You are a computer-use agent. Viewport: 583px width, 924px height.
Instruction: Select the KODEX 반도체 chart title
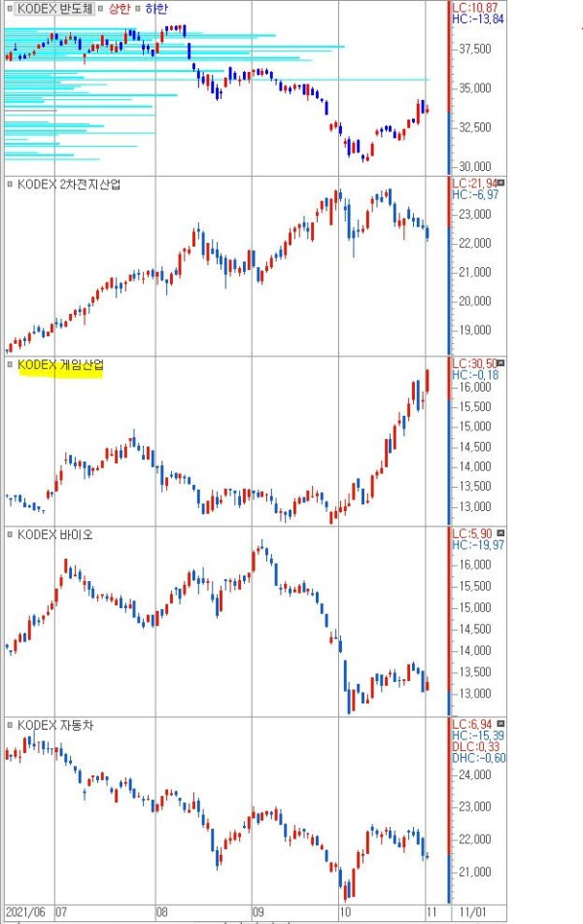[x=54, y=9]
